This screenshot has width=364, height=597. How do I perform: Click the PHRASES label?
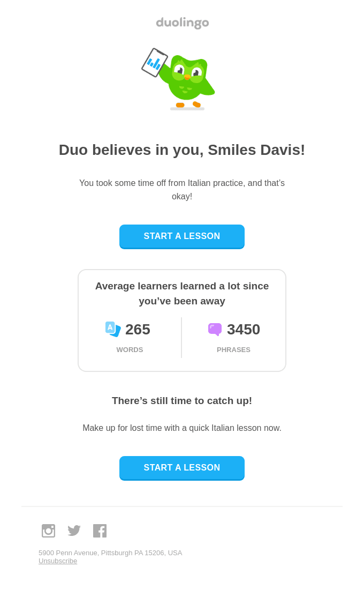(x=233, y=349)
